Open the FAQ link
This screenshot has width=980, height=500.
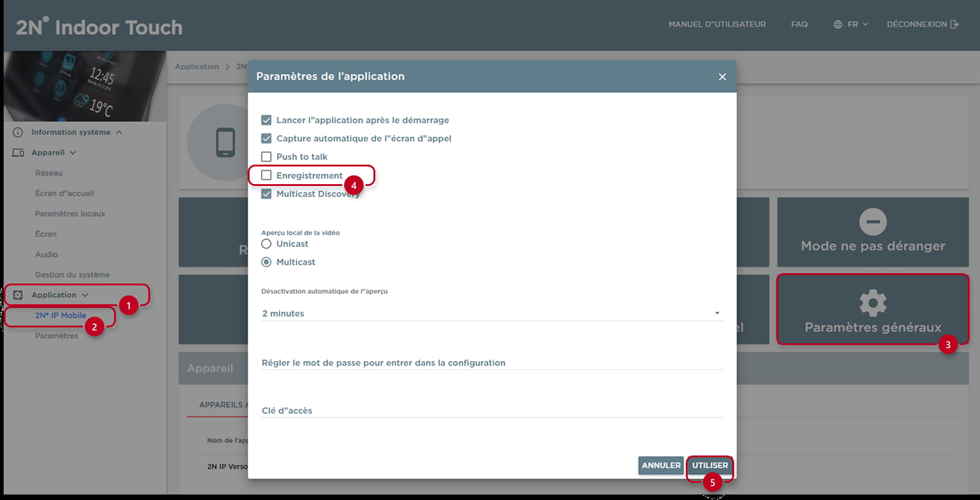coord(799,24)
